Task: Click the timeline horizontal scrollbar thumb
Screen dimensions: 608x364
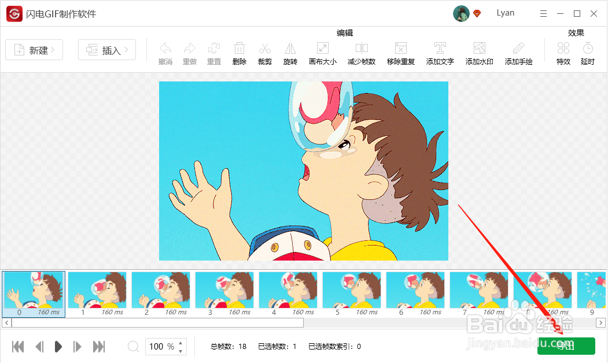Action: (157, 322)
